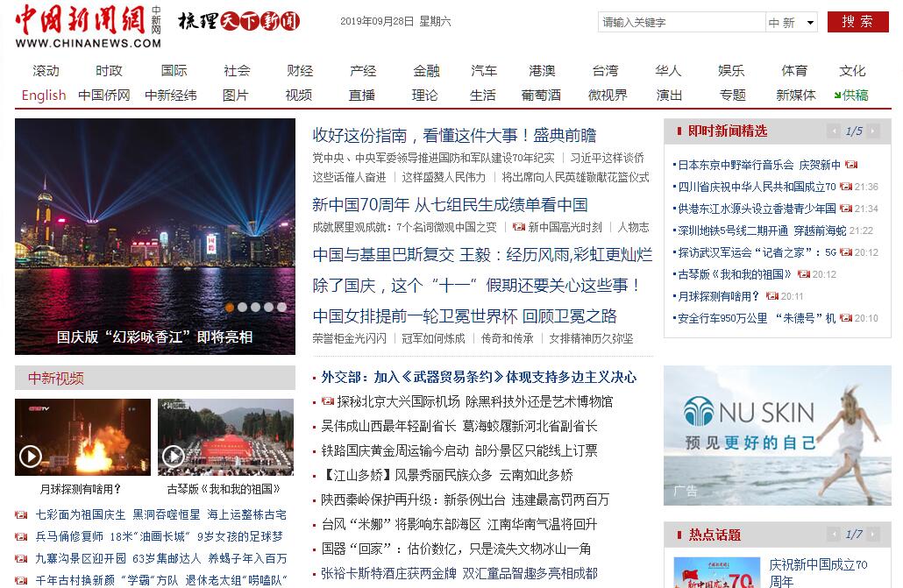
Task: Play the 月球探测有啥用 video thumbnail
Action: (x=82, y=437)
